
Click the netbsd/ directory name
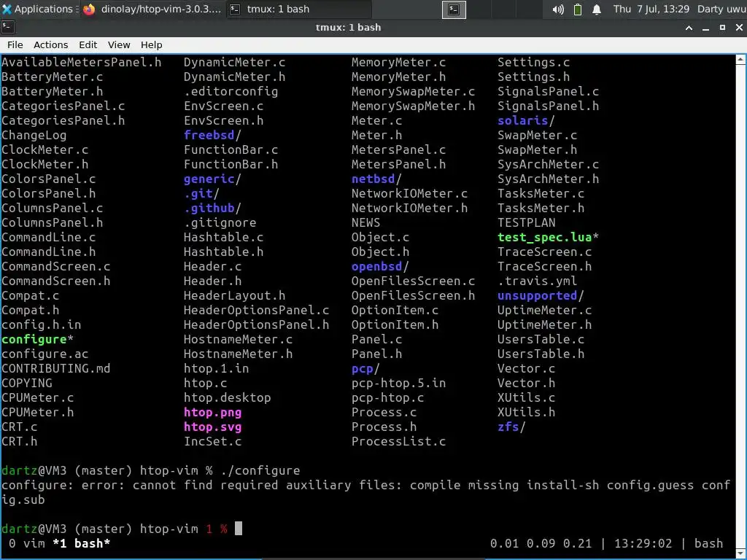click(x=376, y=179)
